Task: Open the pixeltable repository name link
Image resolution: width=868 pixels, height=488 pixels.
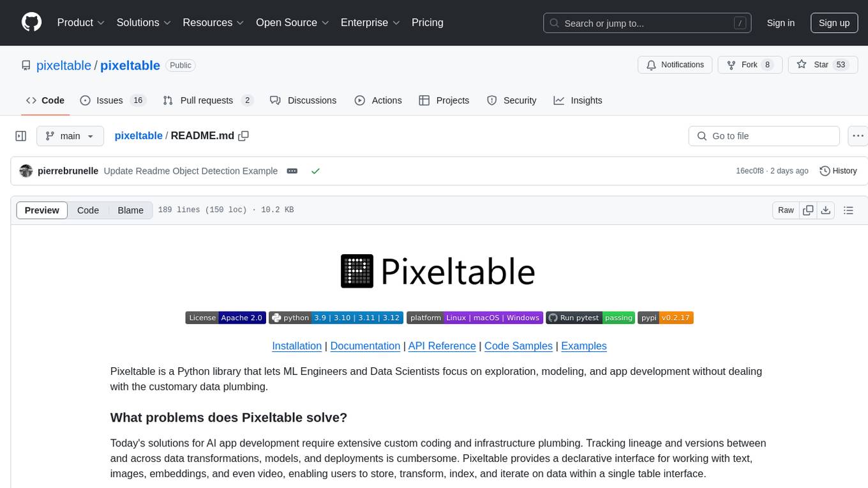Action: [130, 65]
